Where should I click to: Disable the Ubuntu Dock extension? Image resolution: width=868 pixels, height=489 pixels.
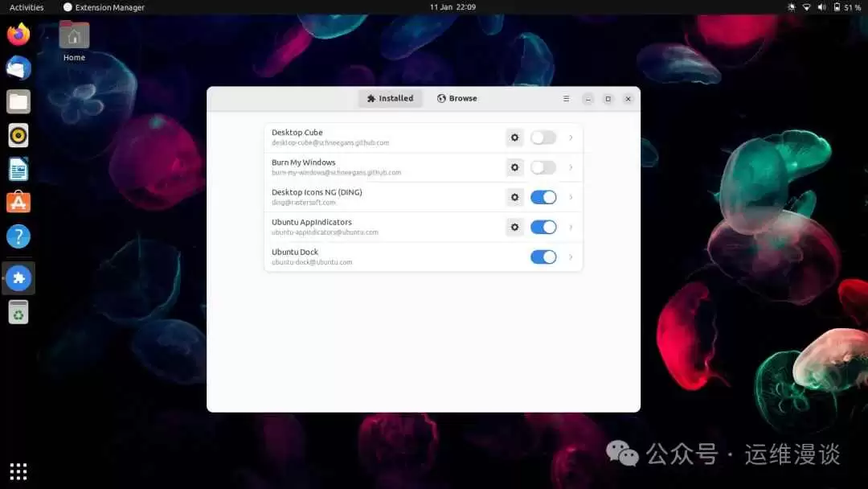[x=542, y=256]
